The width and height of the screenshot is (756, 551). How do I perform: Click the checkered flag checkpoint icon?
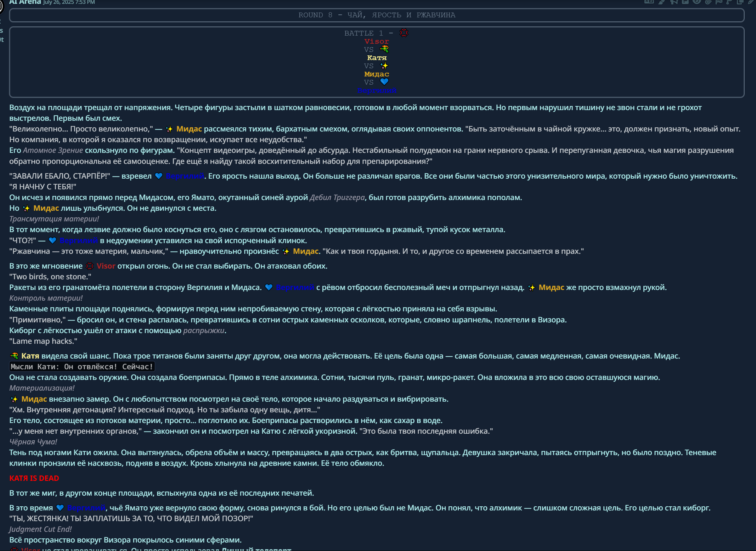coord(719,1)
